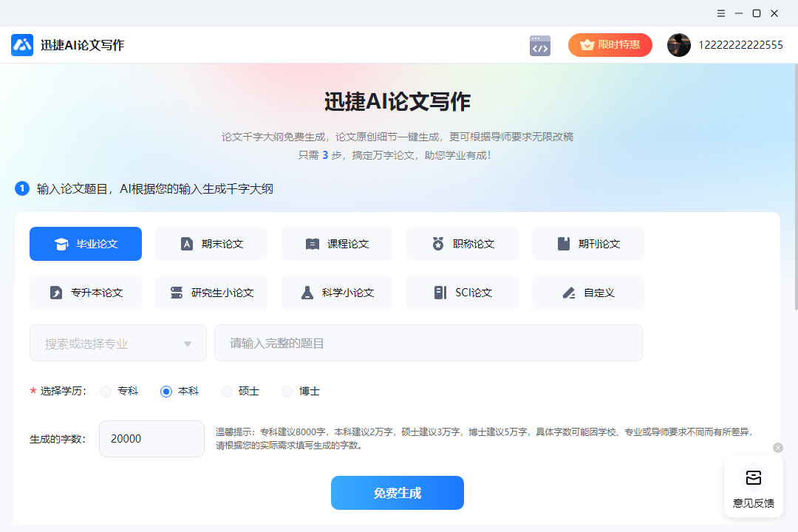
Task: Select 期刊论文 paper category
Action: coord(588,244)
